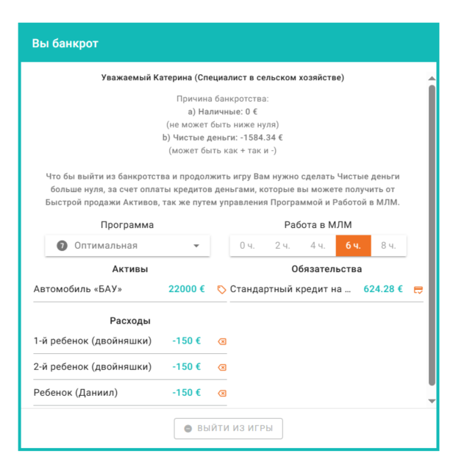Click the minus icon on the Выйти из игры button
Image resolution: width=456 pixels, height=476 pixels.
click(x=188, y=428)
